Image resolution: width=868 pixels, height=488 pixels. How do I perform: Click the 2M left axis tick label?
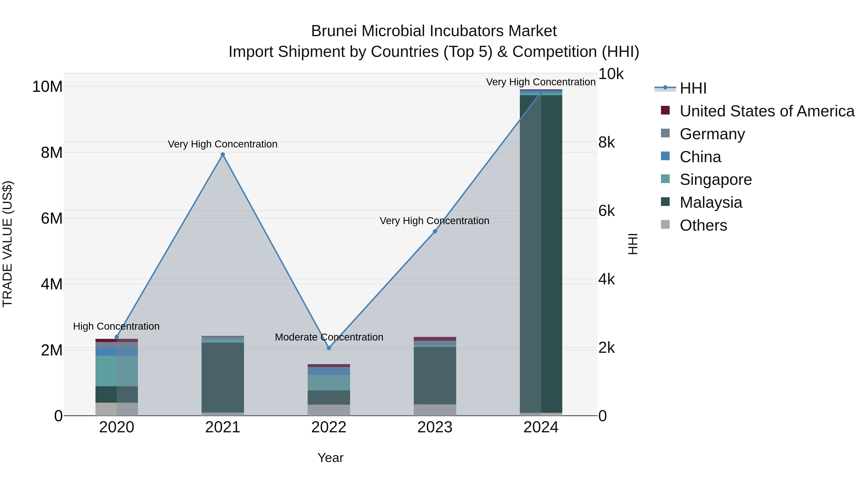[x=52, y=350]
